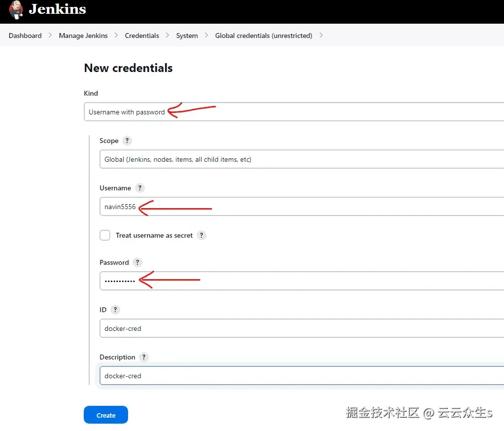
Task: Click the Treat username as secret label
Action: tap(154, 235)
